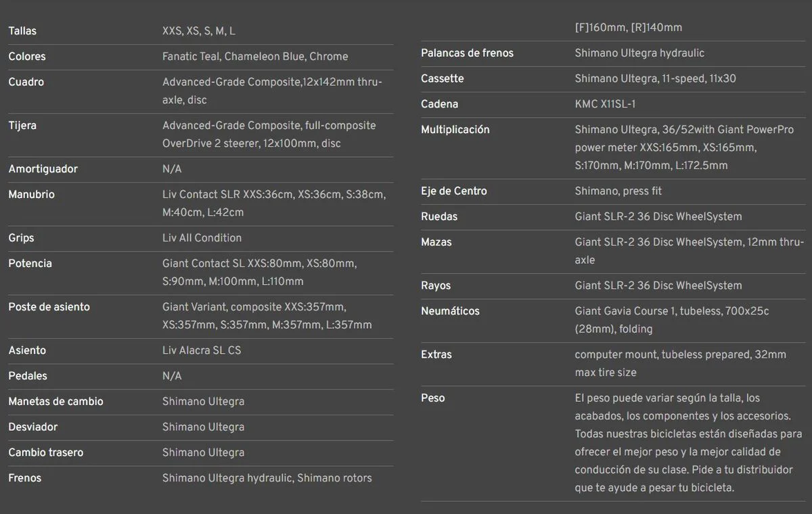Click the Pedales row label
This screenshot has height=514, width=812.
point(28,376)
